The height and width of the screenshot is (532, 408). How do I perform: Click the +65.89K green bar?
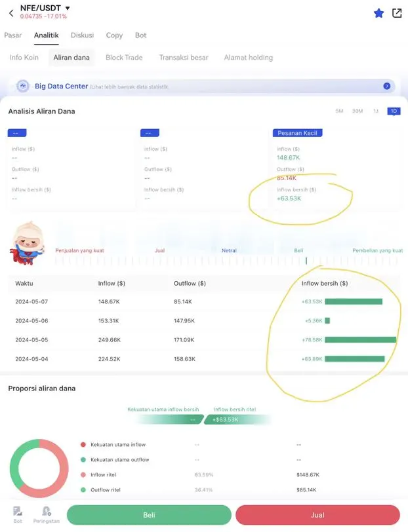click(x=355, y=358)
